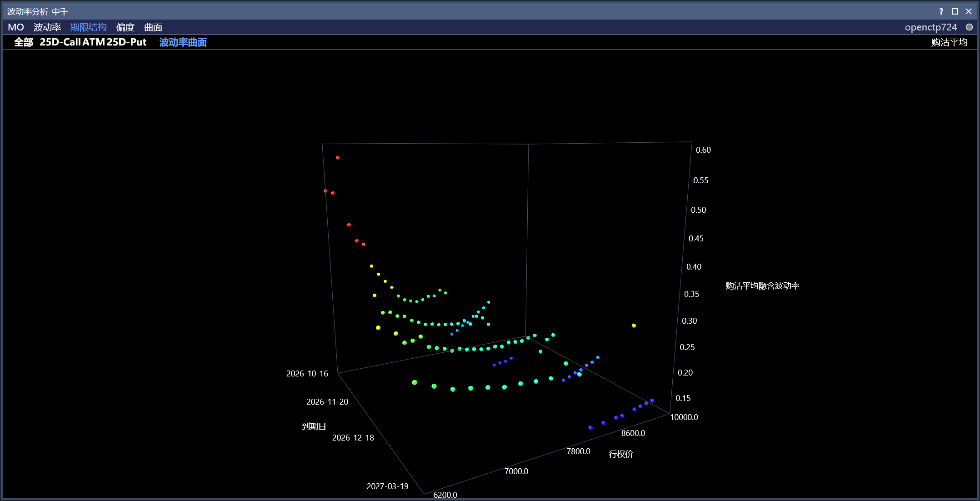This screenshot has height=501, width=980.
Task: Click the 购沽平均隐含波动率 axis title
Action: coord(763,286)
